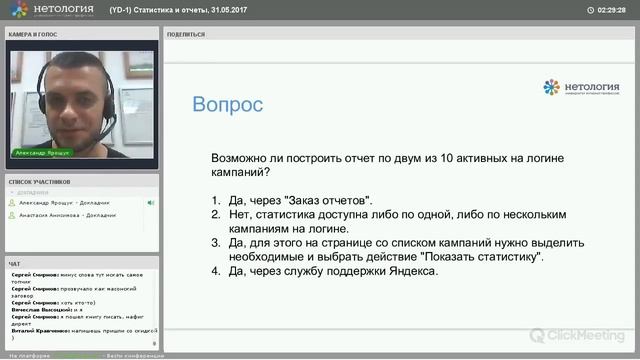The width and height of the screenshot is (640, 360).
Task: Click the speaker icon next to Александр Ярощук
Action: [151, 203]
